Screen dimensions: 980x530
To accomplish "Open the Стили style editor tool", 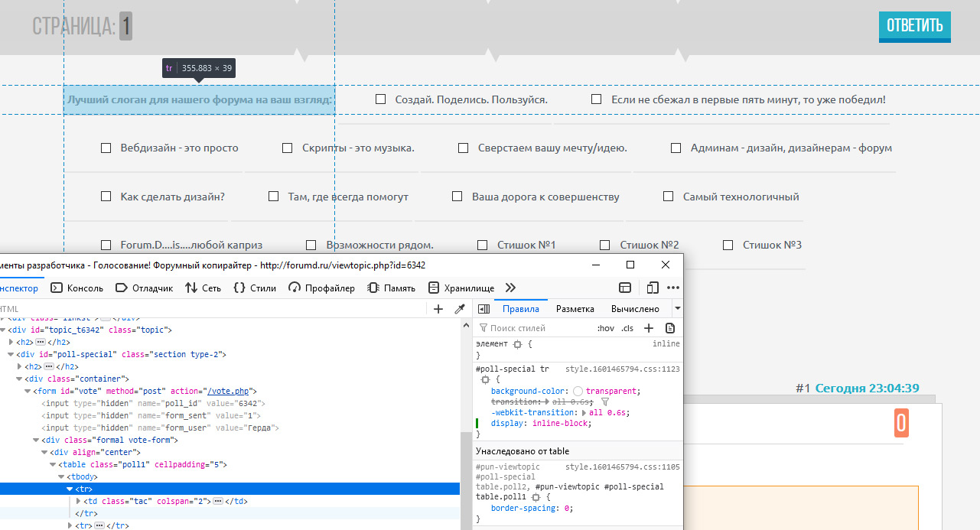I will (x=255, y=288).
